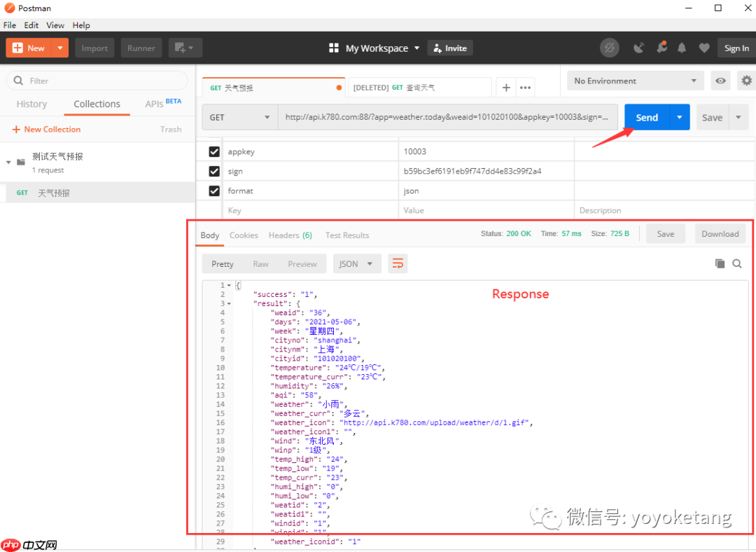Viewport: 756px width, 552px height.
Task: Open the interceptor satellite icon
Action: pyautogui.click(x=639, y=48)
